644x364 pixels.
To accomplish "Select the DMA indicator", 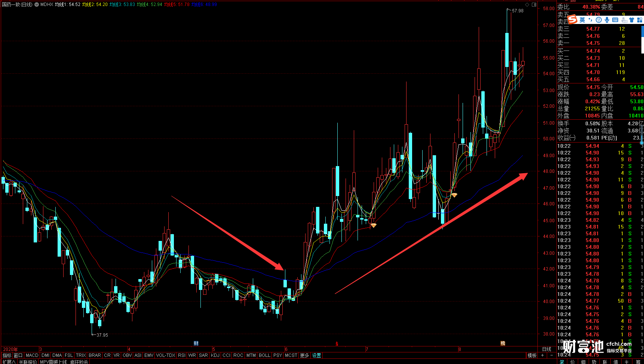I will pyautogui.click(x=57, y=355).
